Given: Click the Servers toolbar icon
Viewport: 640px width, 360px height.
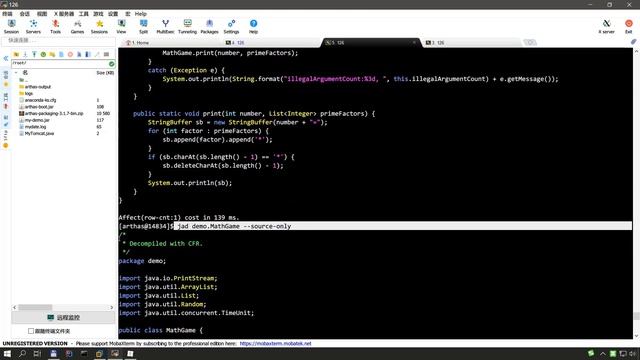Looking at the screenshot, I should [x=33, y=26].
